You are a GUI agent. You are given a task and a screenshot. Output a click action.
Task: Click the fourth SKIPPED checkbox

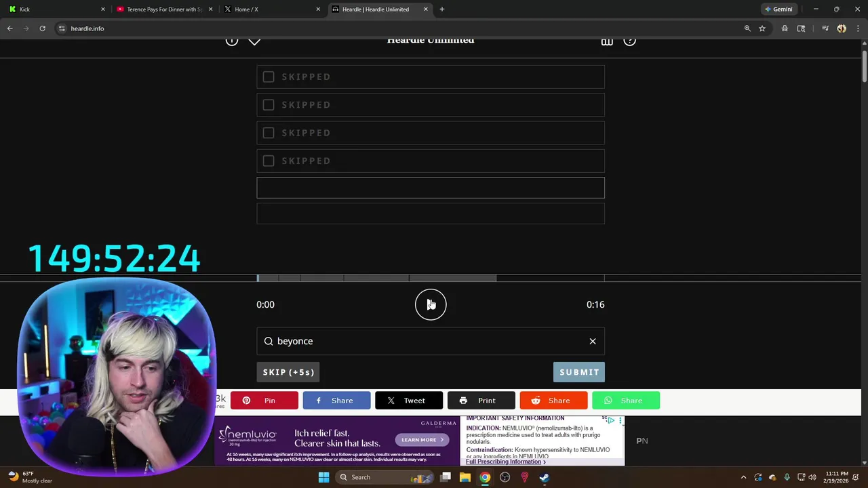pyautogui.click(x=269, y=161)
